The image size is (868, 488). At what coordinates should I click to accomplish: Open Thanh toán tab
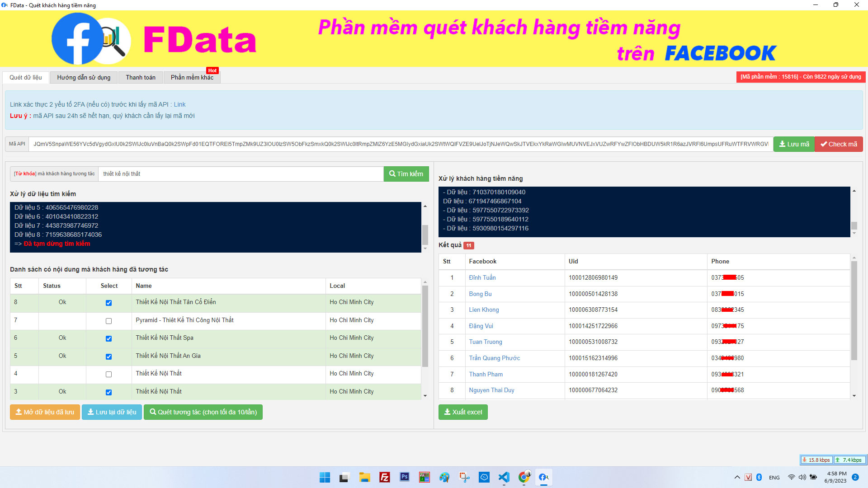coord(141,77)
